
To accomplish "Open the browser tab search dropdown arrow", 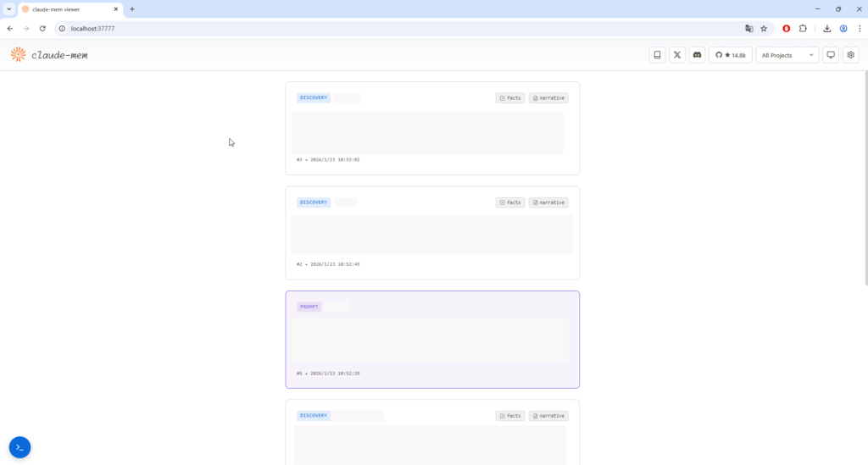I will pyautogui.click(x=8, y=8).
